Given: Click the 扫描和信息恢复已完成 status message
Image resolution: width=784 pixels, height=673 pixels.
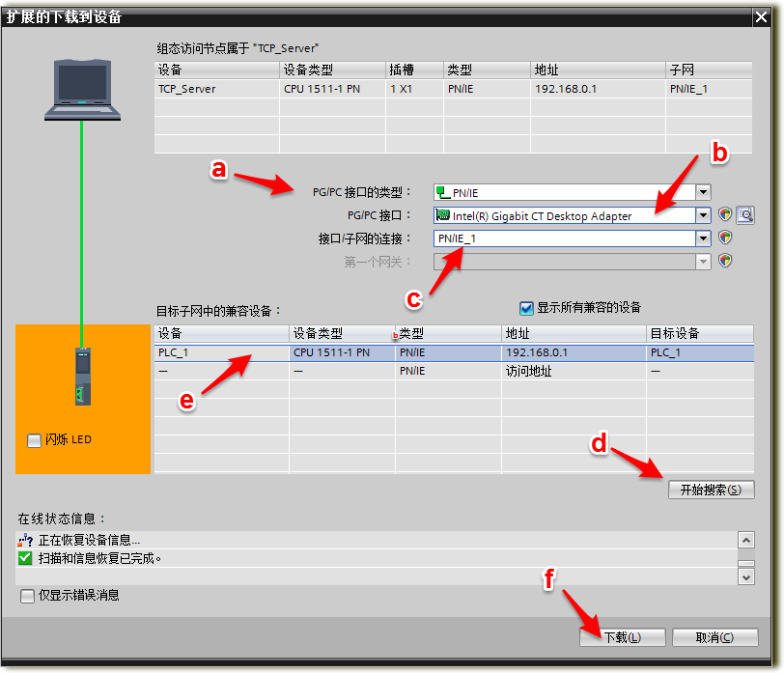Looking at the screenshot, I should coord(99,558).
